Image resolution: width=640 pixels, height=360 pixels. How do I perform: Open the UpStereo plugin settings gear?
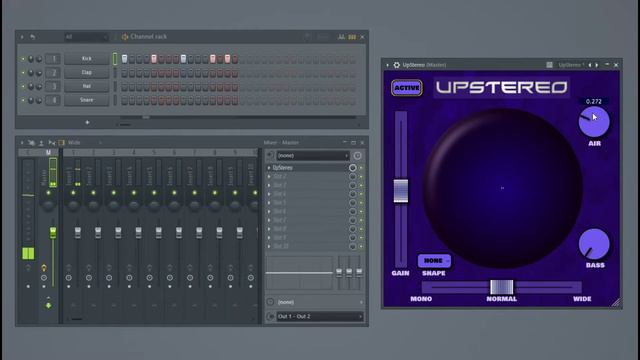point(396,65)
